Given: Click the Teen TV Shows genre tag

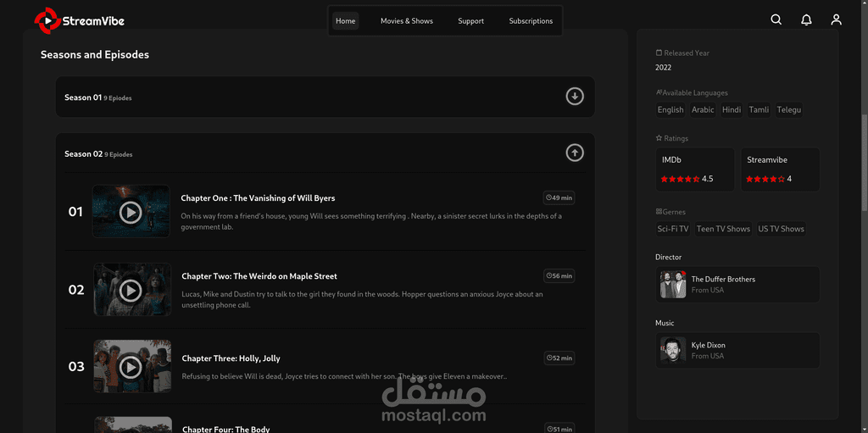Looking at the screenshot, I should click(724, 229).
